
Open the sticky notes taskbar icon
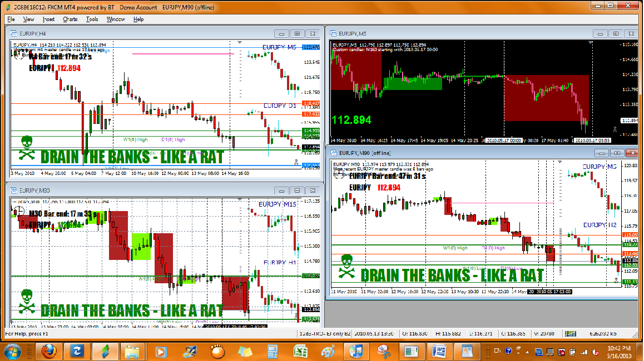pyautogui.click(x=245, y=352)
